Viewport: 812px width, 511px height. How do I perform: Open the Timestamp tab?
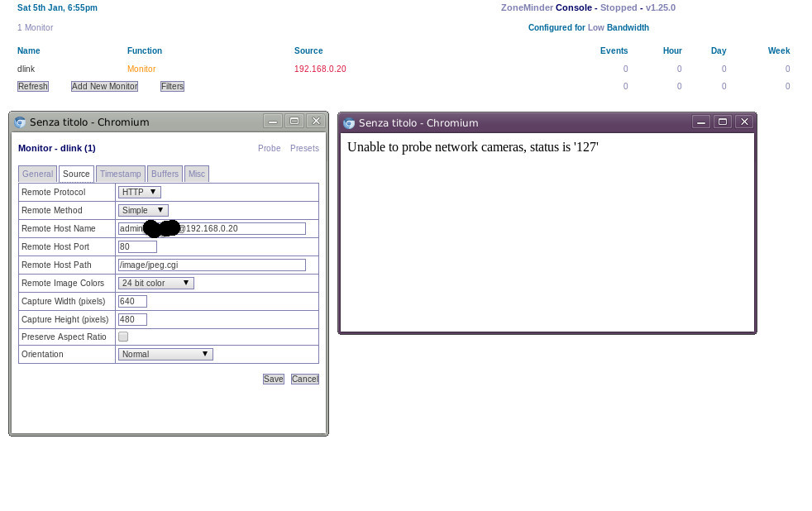(120, 174)
